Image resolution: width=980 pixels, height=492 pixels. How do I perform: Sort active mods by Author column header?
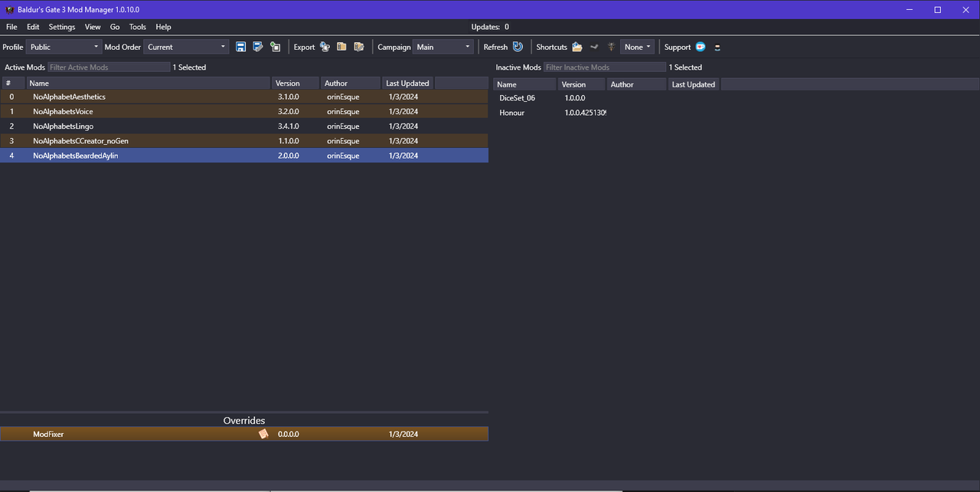tap(351, 83)
